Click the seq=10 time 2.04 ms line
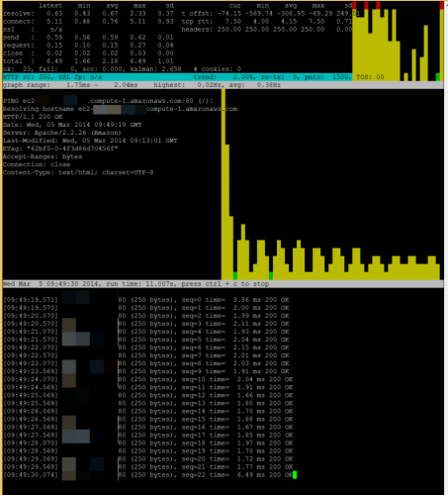This screenshot has height=495, width=448. [148, 379]
